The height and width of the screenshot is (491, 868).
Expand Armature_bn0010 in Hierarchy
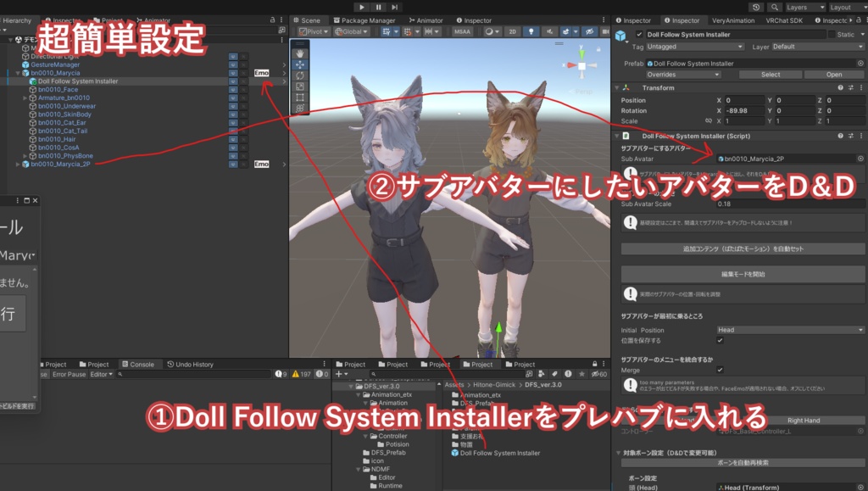25,98
